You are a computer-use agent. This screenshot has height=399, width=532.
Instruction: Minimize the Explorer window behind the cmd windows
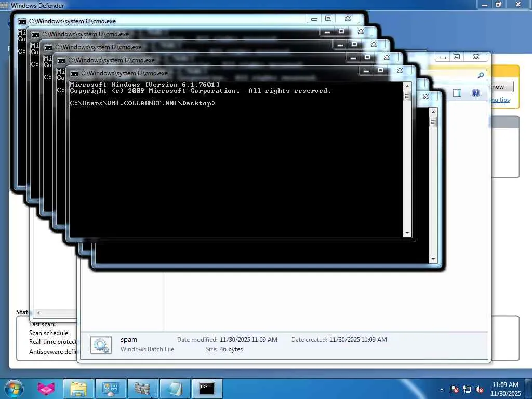[443, 57]
